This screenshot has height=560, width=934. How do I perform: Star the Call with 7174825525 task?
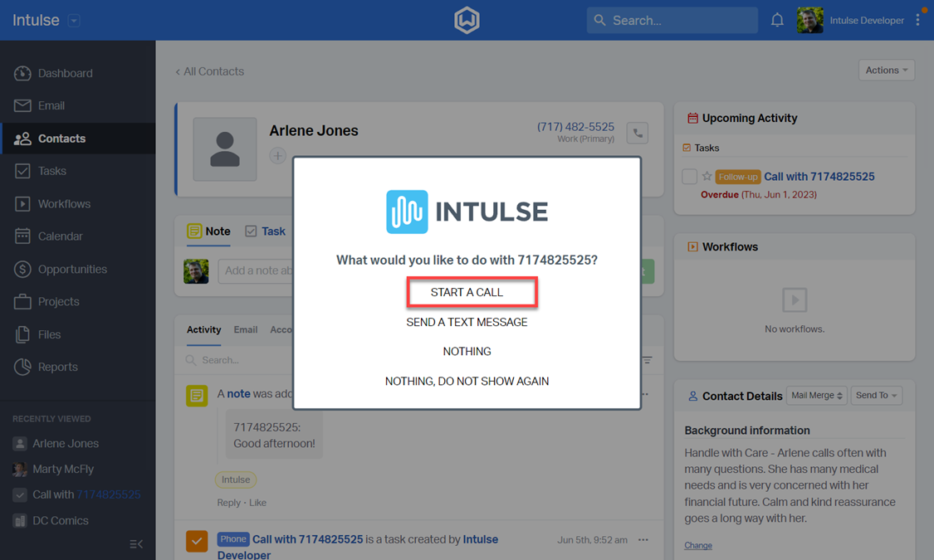[707, 177]
